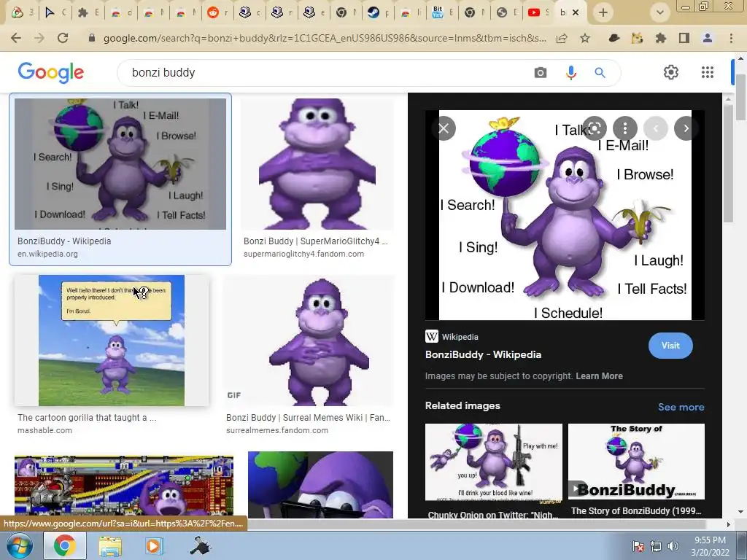Close the active bonzi buddy tab
The width and height of the screenshot is (747, 560).
[x=576, y=12]
